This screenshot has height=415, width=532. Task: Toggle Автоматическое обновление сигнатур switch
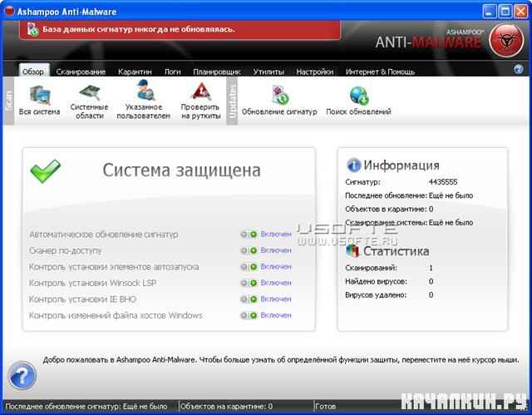[x=249, y=235]
